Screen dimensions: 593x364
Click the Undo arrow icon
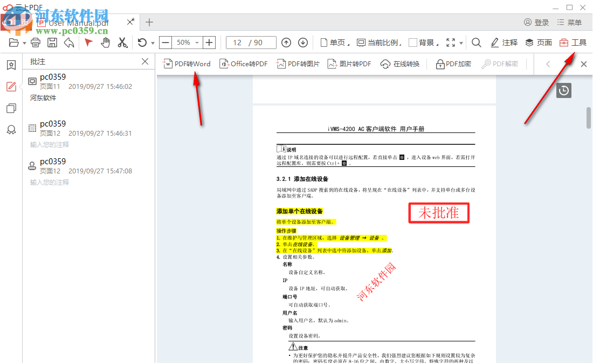[70, 42]
